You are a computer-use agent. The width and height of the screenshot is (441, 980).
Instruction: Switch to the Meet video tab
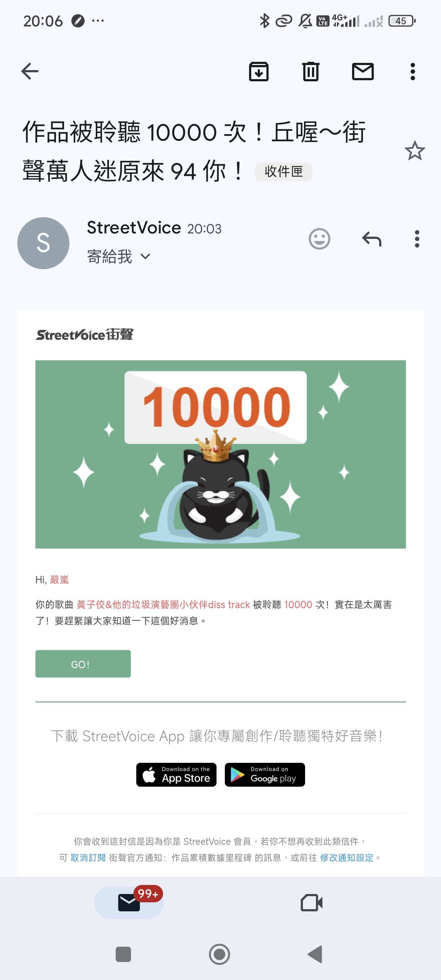coord(312,902)
